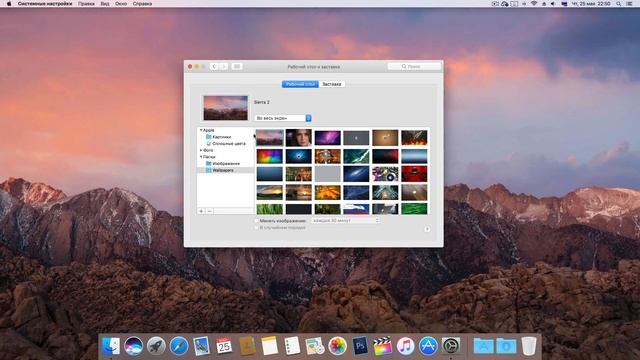Open Reminders checklist icon in Dock
This screenshot has height=360, width=640.
tap(292, 346)
